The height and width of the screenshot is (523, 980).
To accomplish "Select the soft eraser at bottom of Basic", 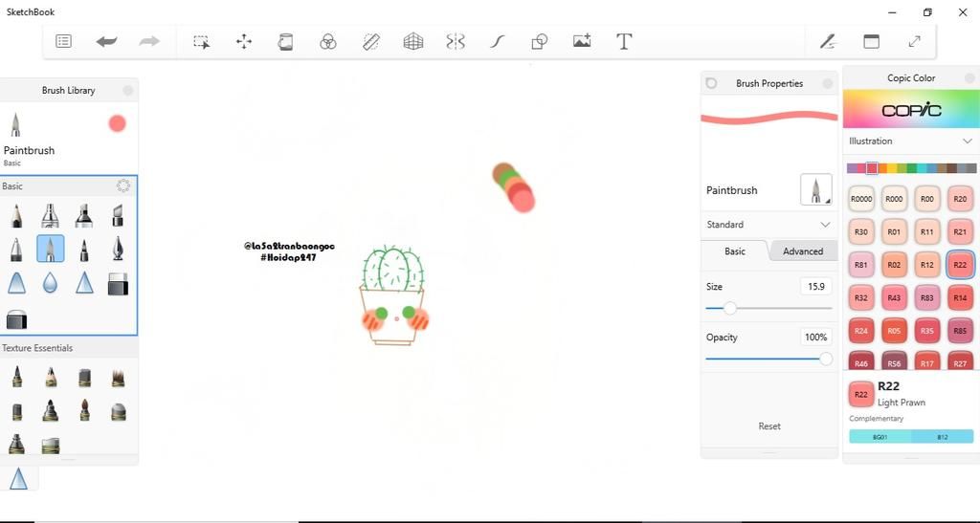I will point(16,319).
